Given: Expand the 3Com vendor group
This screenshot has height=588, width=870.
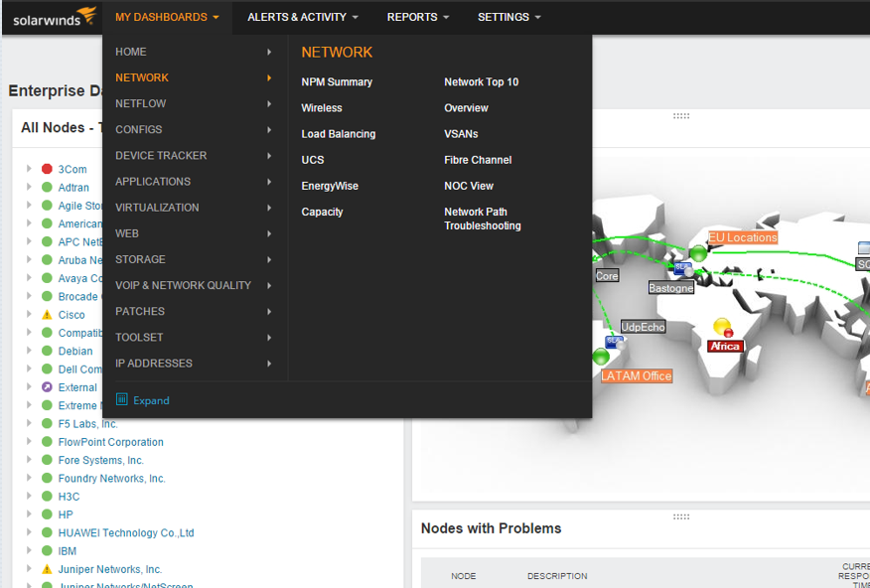Looking at the screenshot, I should point(29,168).
